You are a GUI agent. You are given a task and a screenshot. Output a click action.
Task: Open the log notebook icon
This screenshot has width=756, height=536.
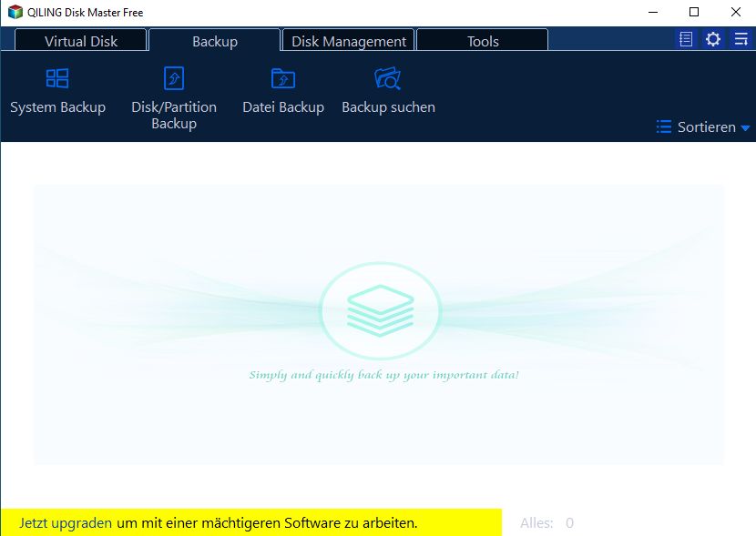[686, 39]
